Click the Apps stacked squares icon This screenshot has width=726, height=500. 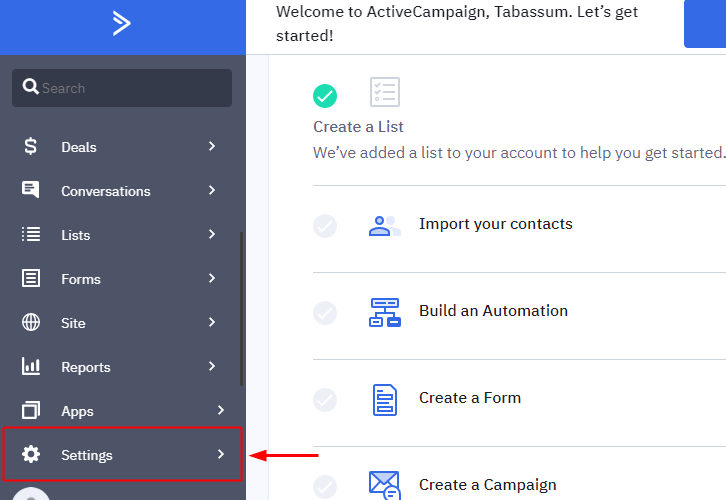[x=31, y=410]
